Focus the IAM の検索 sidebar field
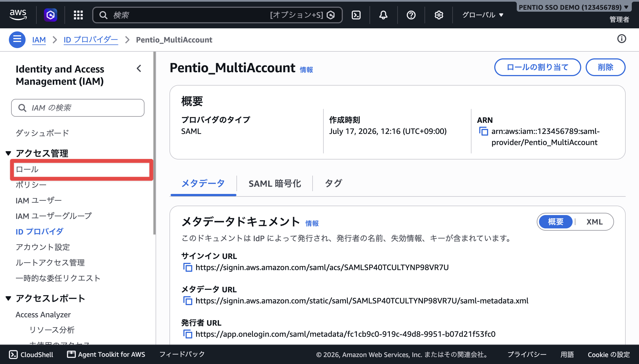 (x=78, y=108)
